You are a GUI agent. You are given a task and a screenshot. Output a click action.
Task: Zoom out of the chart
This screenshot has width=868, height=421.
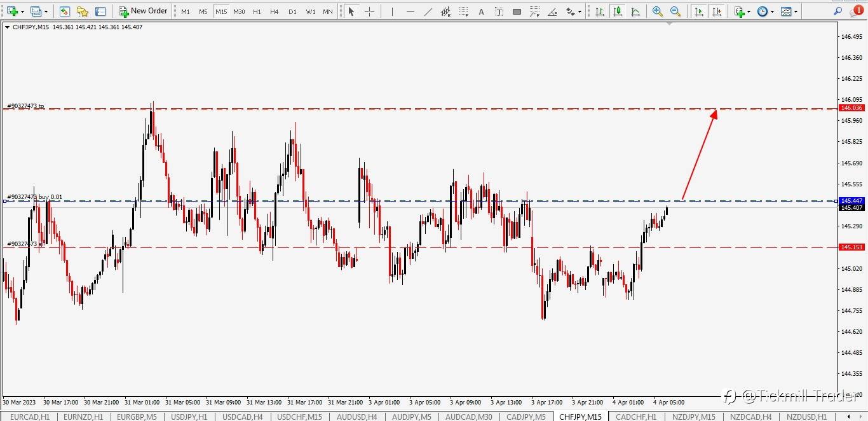tap(675, 11)
